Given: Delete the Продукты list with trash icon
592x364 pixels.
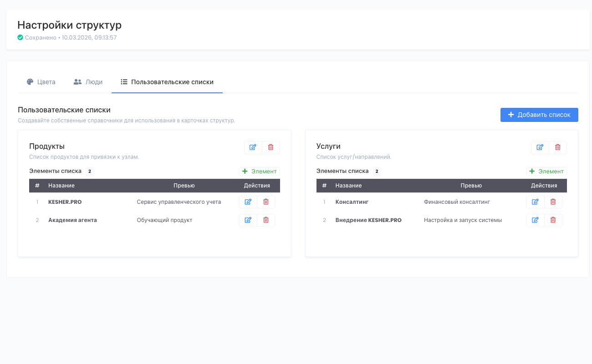Looking at the screenshot, I should (271, 147).
